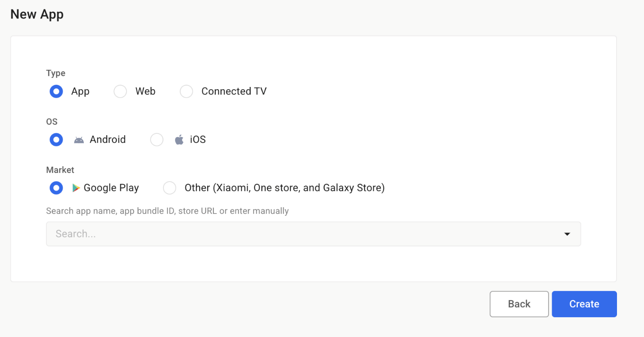This screenshot has width=644, height=337.
Task: Choose the Other market radio circle
Action: (170, 188)
